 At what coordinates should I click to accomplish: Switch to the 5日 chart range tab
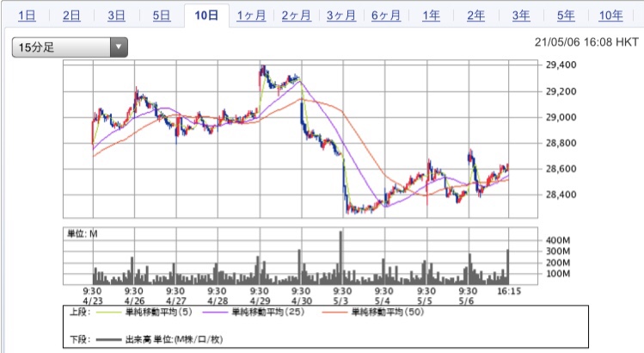[162, 15]
